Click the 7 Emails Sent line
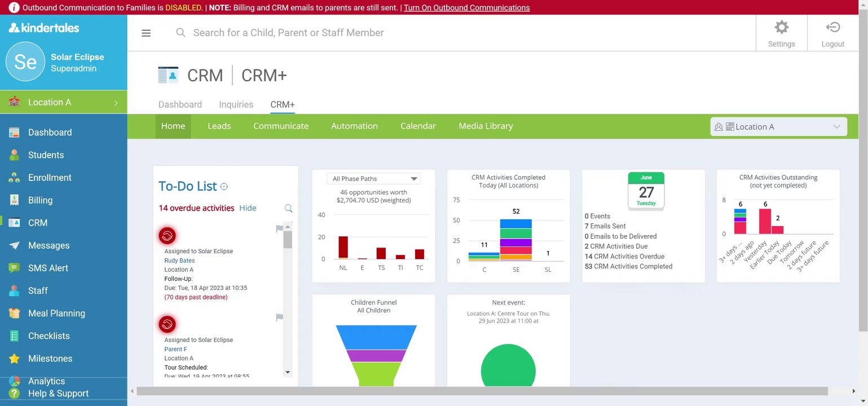 (605, 226)
